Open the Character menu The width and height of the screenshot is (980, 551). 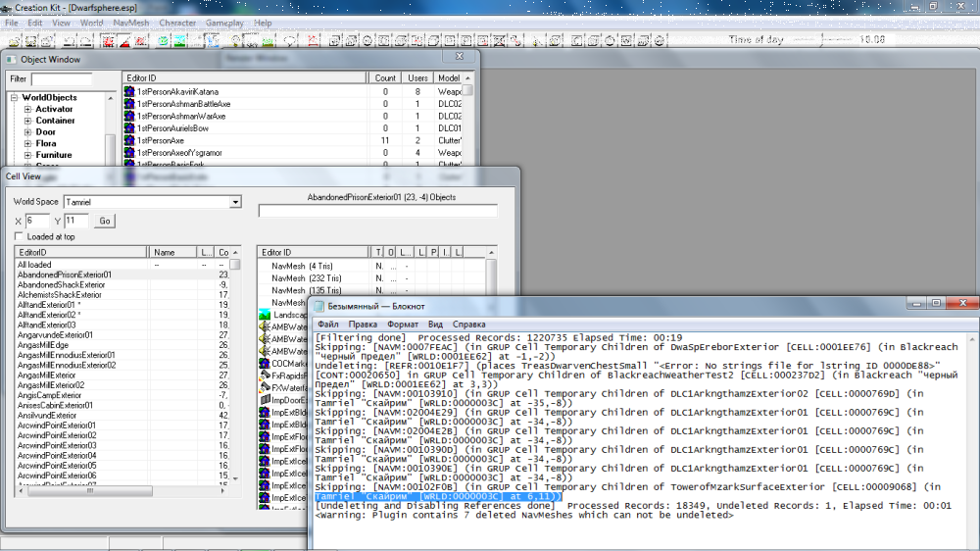pyautogui.click(x=177, y=24)
